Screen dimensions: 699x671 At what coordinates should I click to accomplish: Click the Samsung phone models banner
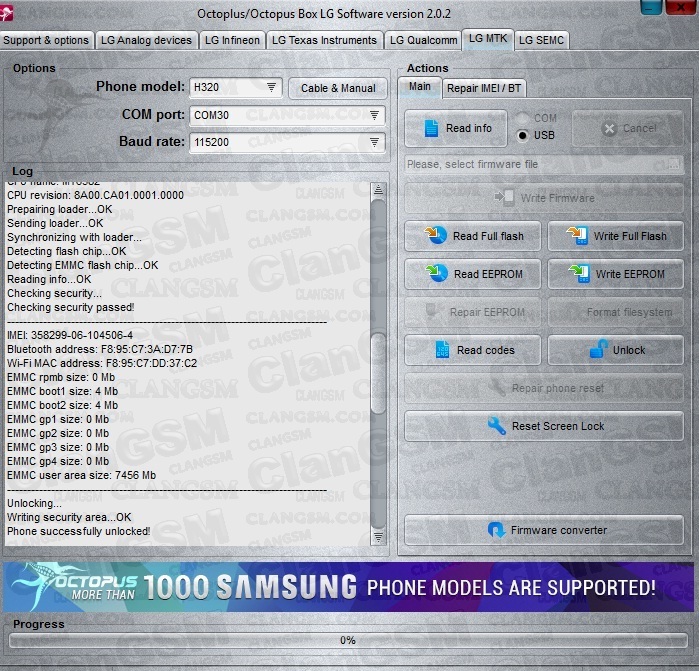349,587
